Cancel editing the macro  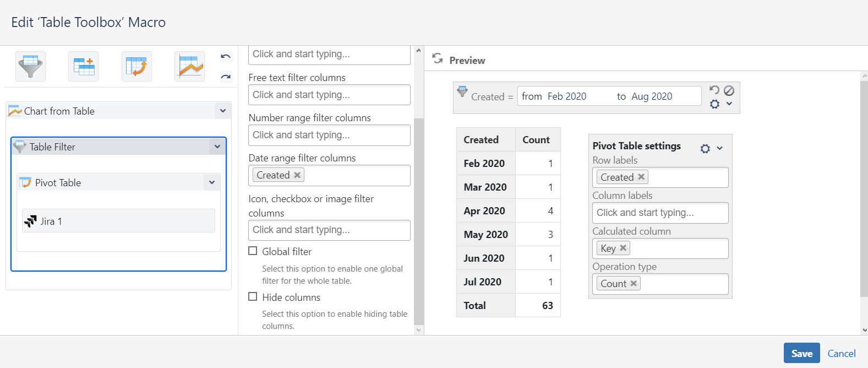point(842,354)
